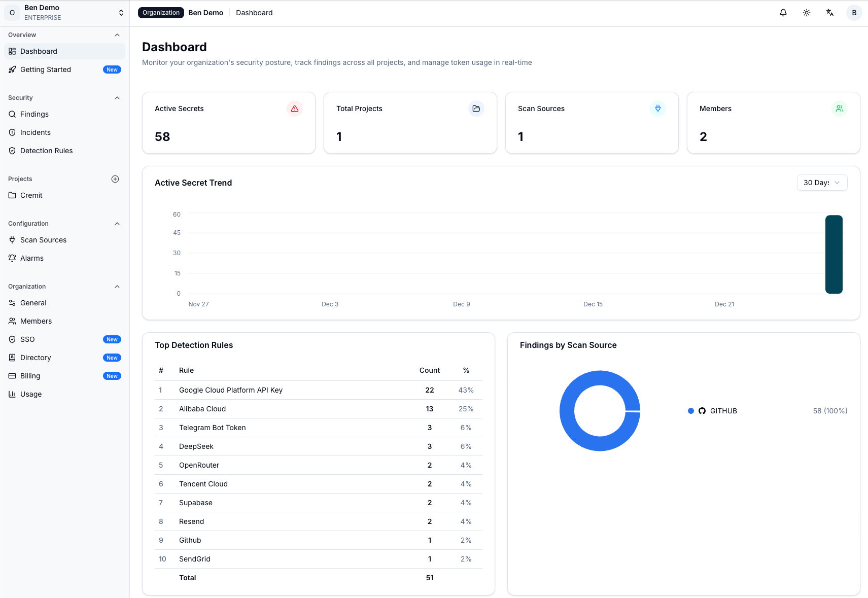Click the Detection Rules shield-check icon
Screen dimensions: 868x598
(x=12, y=151)
